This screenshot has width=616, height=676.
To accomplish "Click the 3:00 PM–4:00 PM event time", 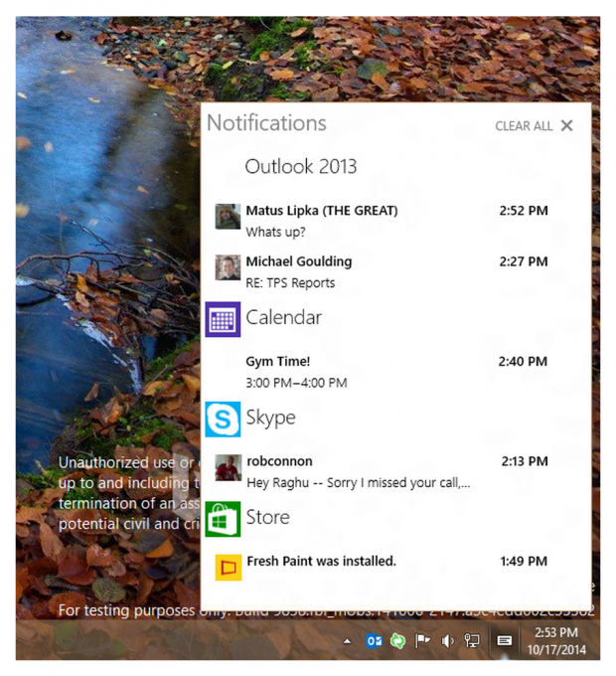I will coord(296,383).
